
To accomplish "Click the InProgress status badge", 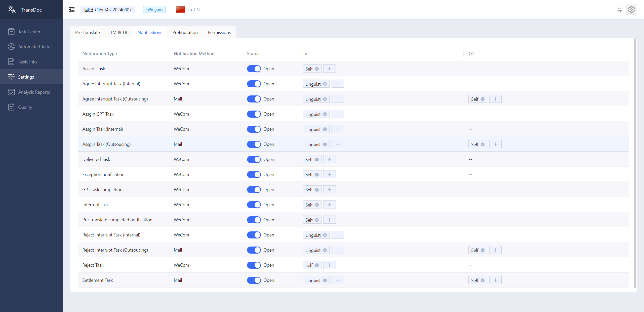I will pos(154,10).
